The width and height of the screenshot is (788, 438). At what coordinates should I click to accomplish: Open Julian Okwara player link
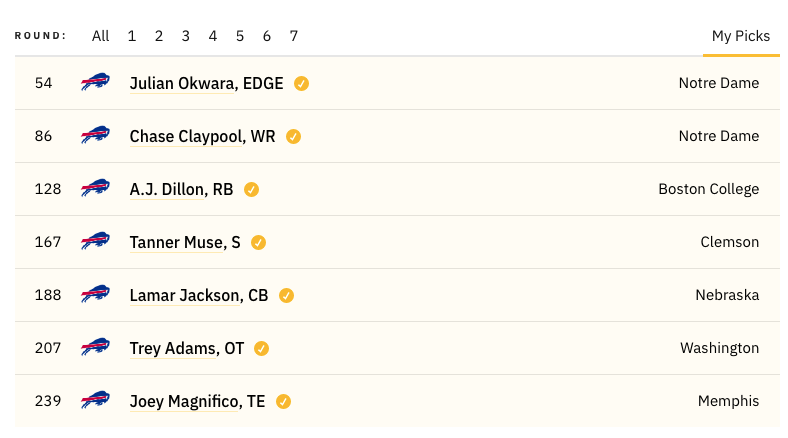(207, 83)
